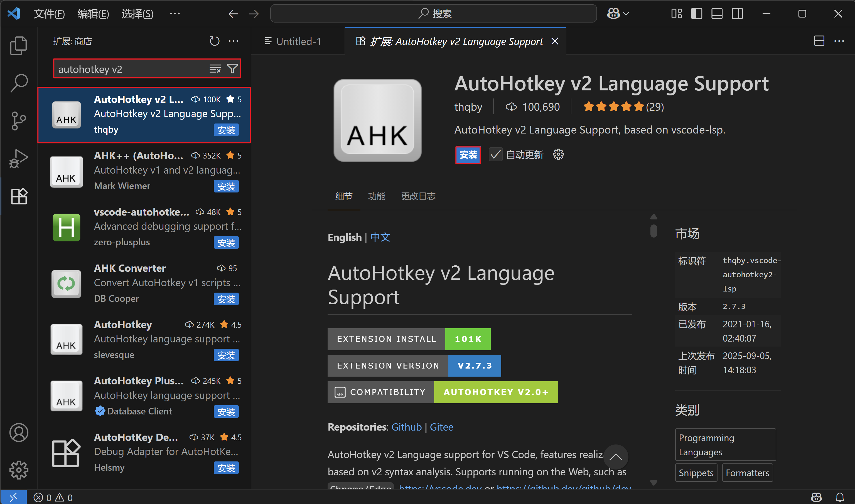Select the 更改日志 changelog tab
Viewport: 855px width, 504px height.
tap(418, 196)
